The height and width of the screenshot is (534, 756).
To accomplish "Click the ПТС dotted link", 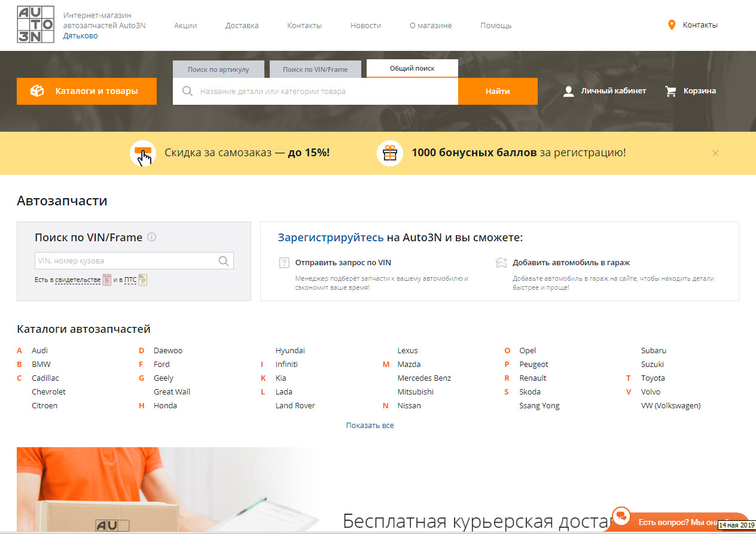I will click(130, 280).
